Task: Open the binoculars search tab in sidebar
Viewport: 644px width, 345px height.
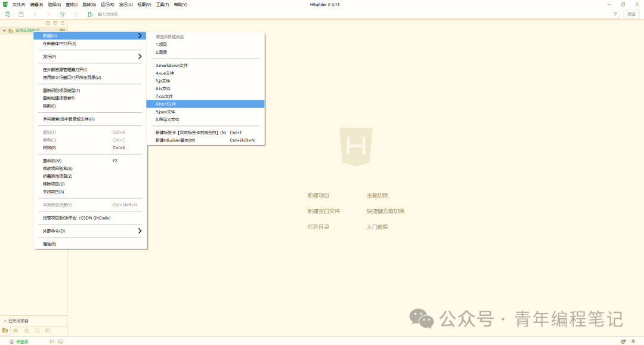Action: click(16, 331)
